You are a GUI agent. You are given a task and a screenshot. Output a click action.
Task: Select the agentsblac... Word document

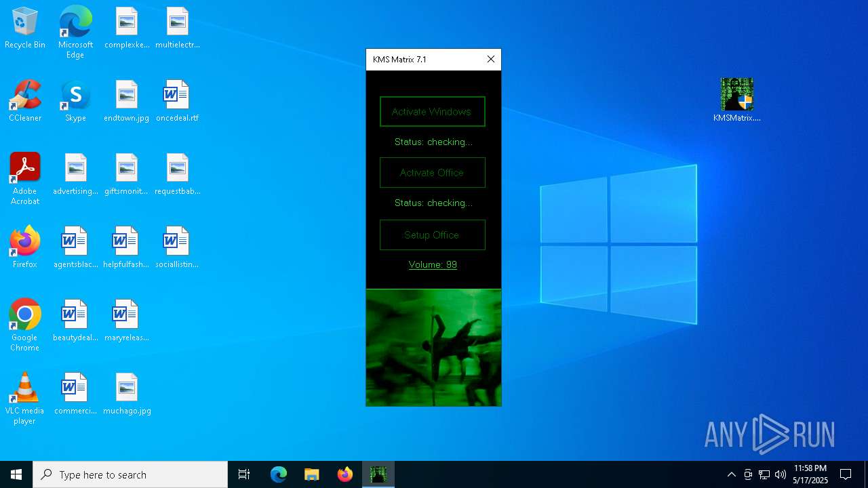coord(75,248)
